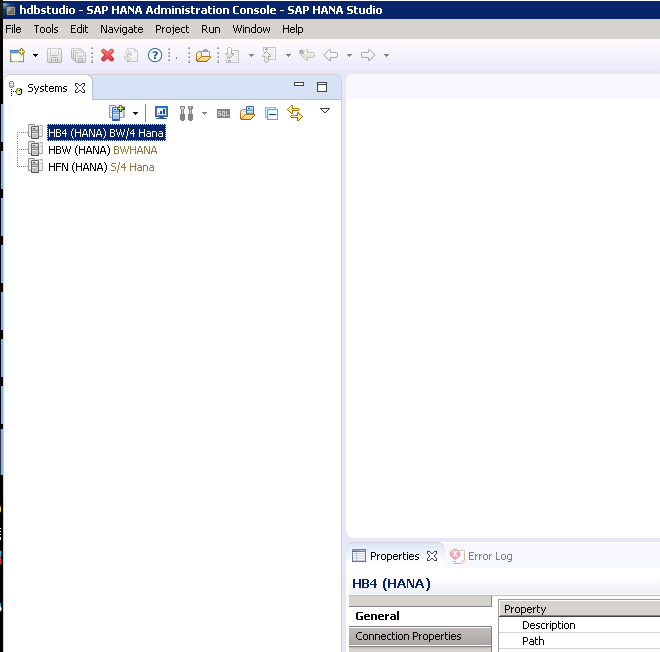Open the Back history dropdown arrow
The image size is (660, 652).
349,55
